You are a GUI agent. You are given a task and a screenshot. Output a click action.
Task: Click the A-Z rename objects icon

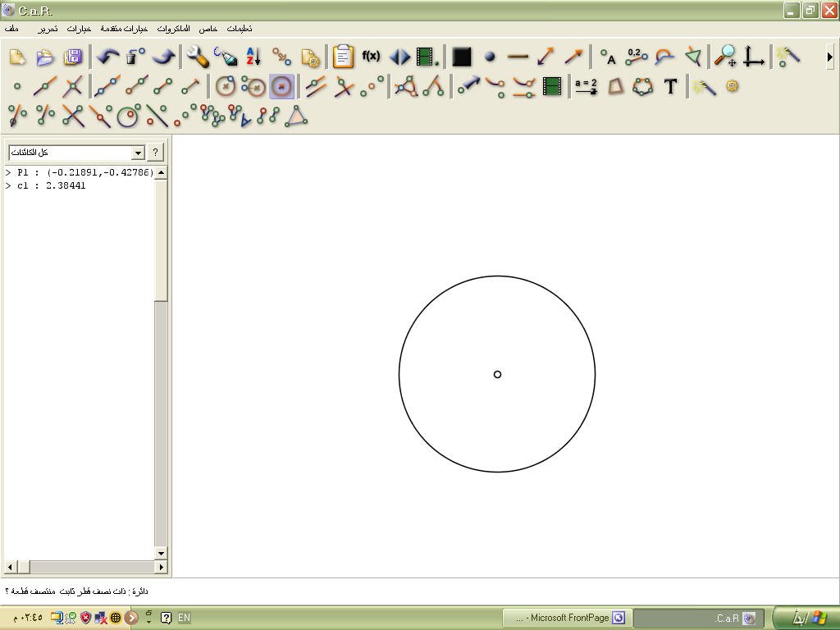point(253,57)
